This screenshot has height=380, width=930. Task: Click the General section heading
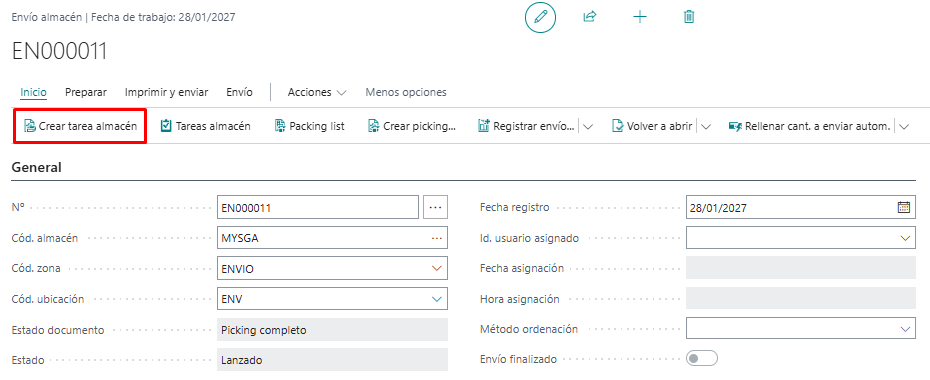click(37, 168)
